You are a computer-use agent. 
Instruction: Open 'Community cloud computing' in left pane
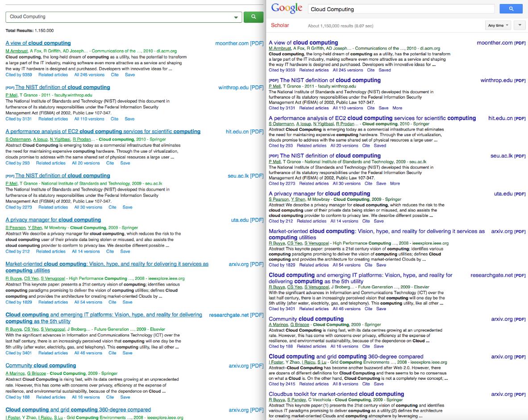(41, 366)
